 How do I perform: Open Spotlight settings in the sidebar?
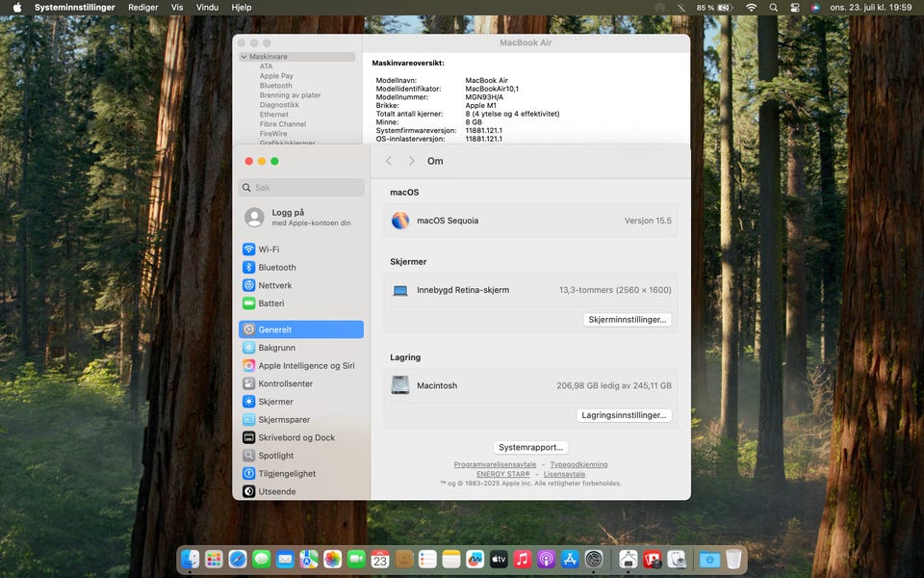pos(301,456)
